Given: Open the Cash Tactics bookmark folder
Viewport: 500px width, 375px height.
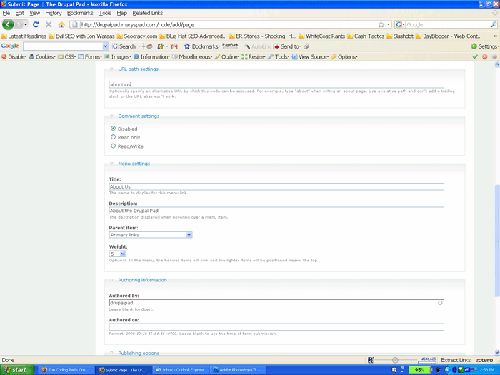Looking at the screenshot, I should 366,36.
